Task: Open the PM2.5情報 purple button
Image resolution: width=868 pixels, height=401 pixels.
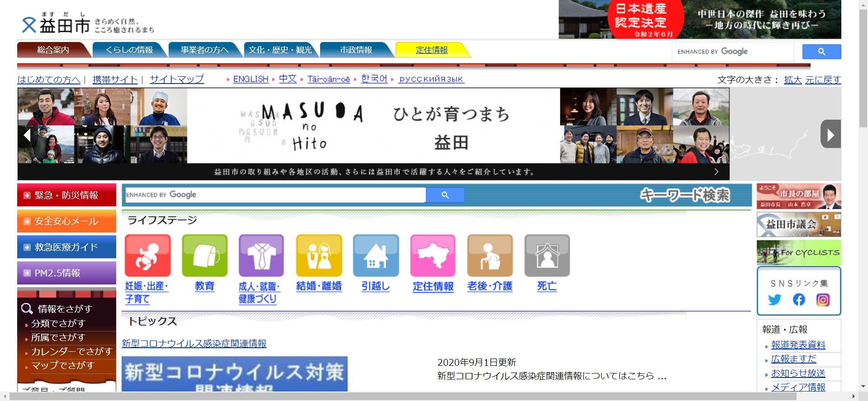Action: click(66, 273)
